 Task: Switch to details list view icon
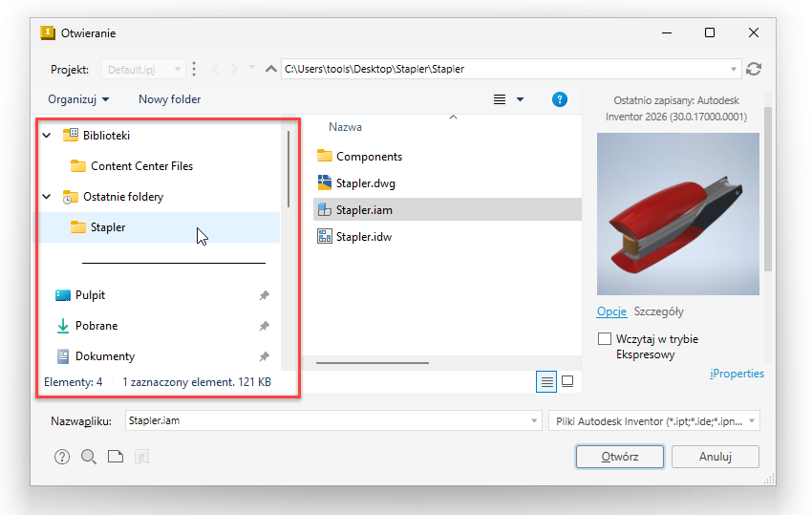coord(546,382)
